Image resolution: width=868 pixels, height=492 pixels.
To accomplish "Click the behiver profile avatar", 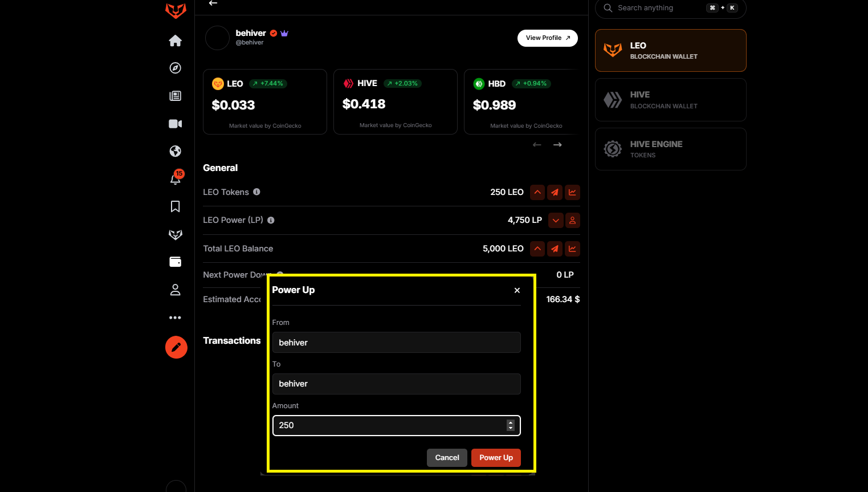I will [x=217, y=38].
